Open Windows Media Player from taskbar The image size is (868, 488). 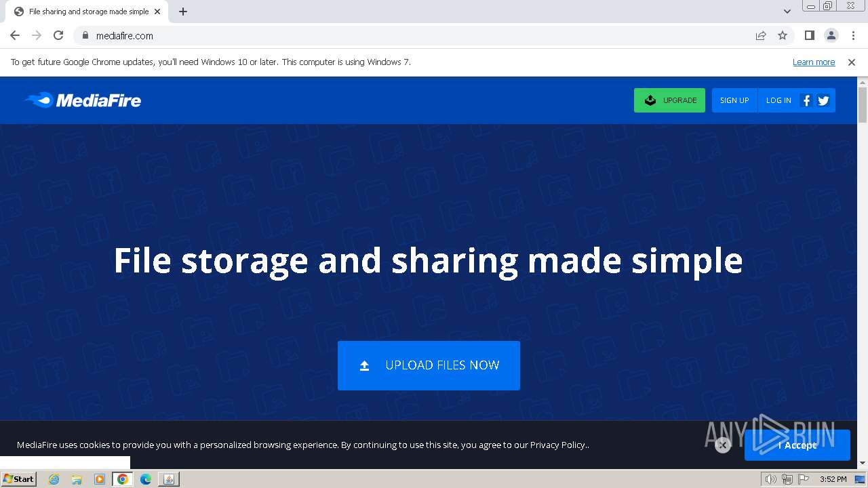[x=100, y=479]
